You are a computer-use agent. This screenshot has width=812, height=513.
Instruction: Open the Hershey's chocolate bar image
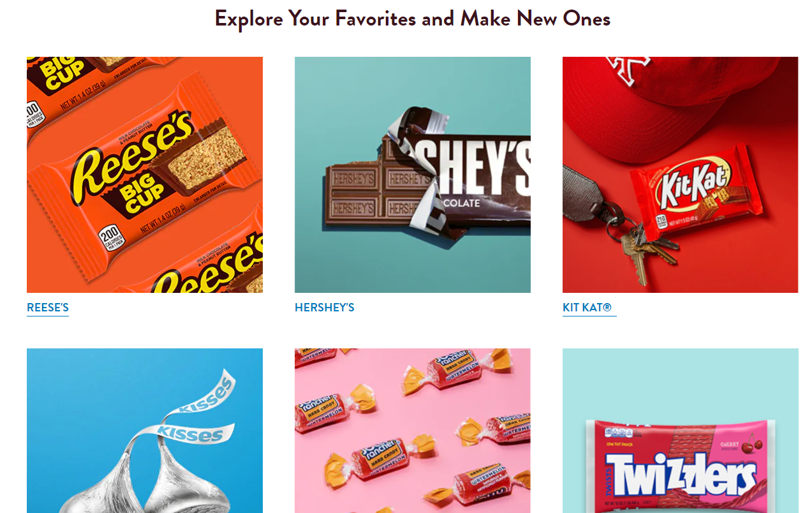(413, 175)
